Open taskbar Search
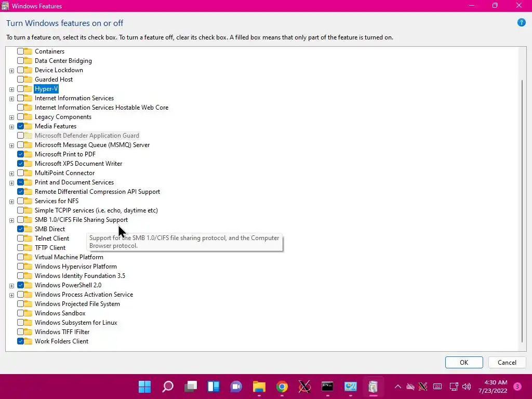532x399 pixels. click(168, 387)
